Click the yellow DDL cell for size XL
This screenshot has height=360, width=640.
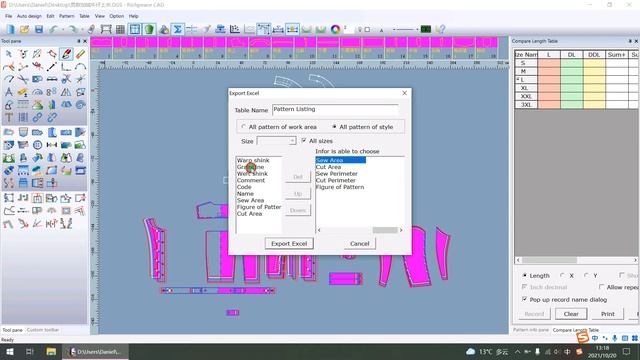pyautogui.click(x=594, y=88)
